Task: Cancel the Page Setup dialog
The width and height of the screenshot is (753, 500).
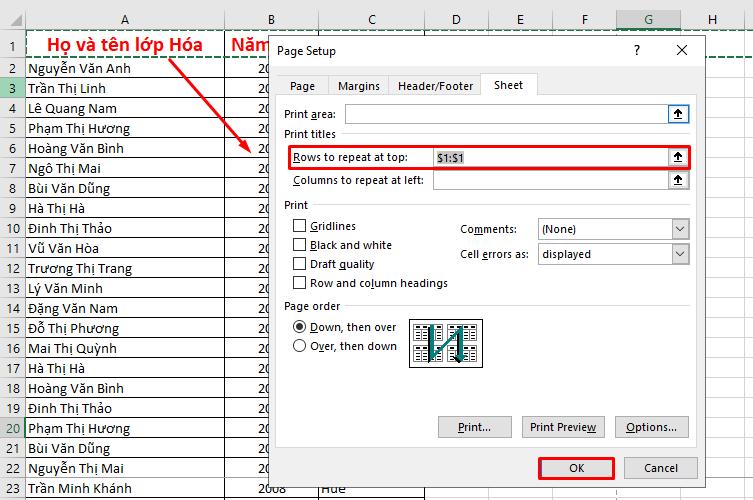Action: [661, 468]
